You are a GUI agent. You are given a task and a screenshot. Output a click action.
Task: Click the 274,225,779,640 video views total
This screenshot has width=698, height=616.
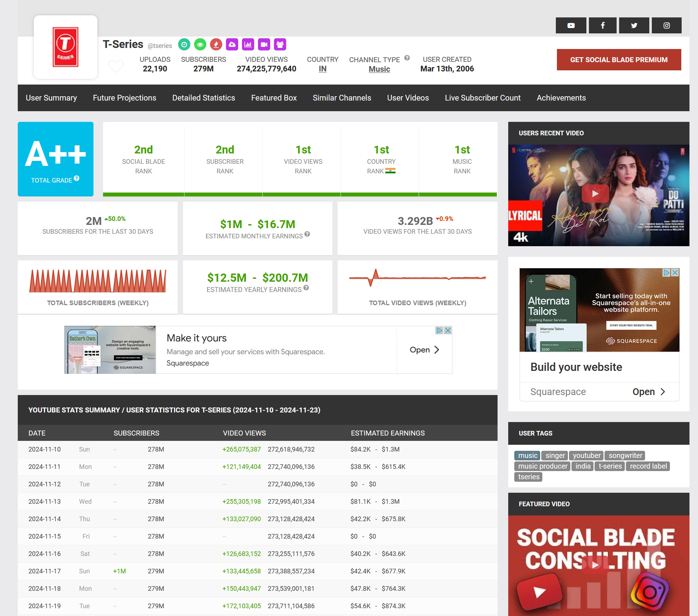(267, 69)
